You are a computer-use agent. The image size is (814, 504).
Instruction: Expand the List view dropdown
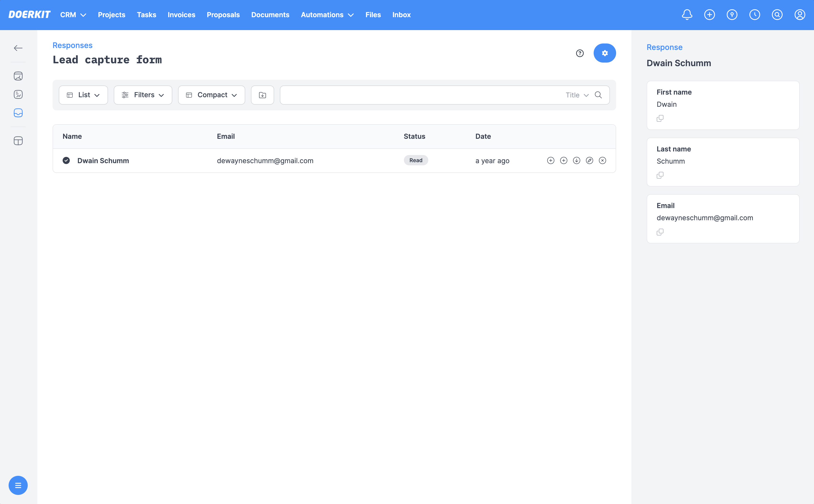tap(83, 95)
